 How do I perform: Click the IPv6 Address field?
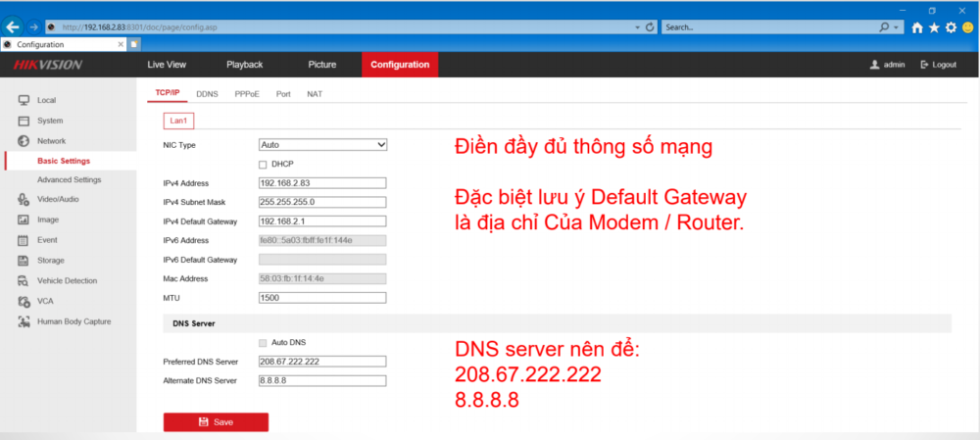(x=322, y=241)
